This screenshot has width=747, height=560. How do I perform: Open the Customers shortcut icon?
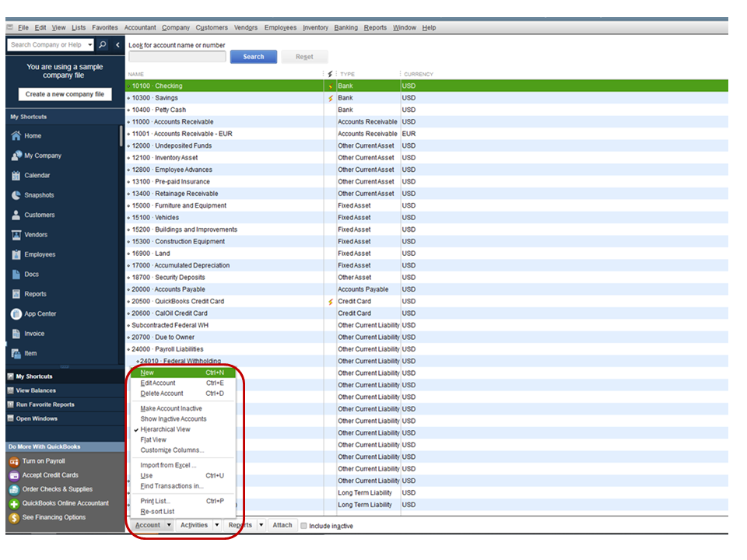(x=16, y=215)
